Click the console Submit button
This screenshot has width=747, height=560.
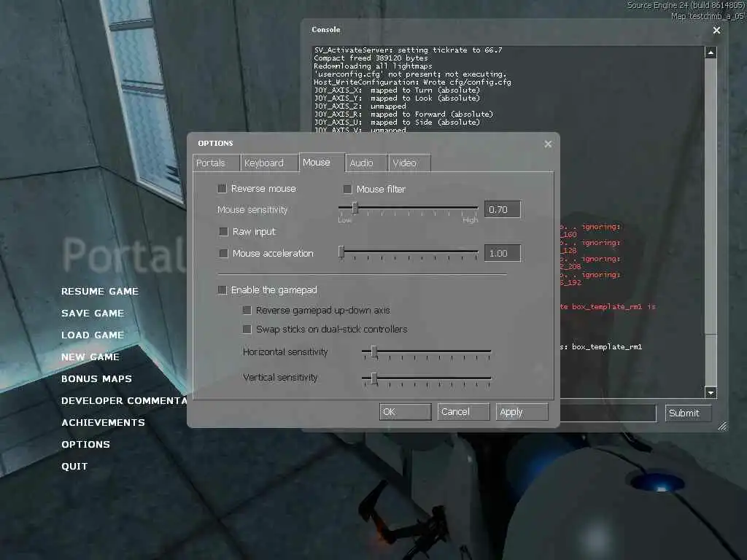[689, 413]
